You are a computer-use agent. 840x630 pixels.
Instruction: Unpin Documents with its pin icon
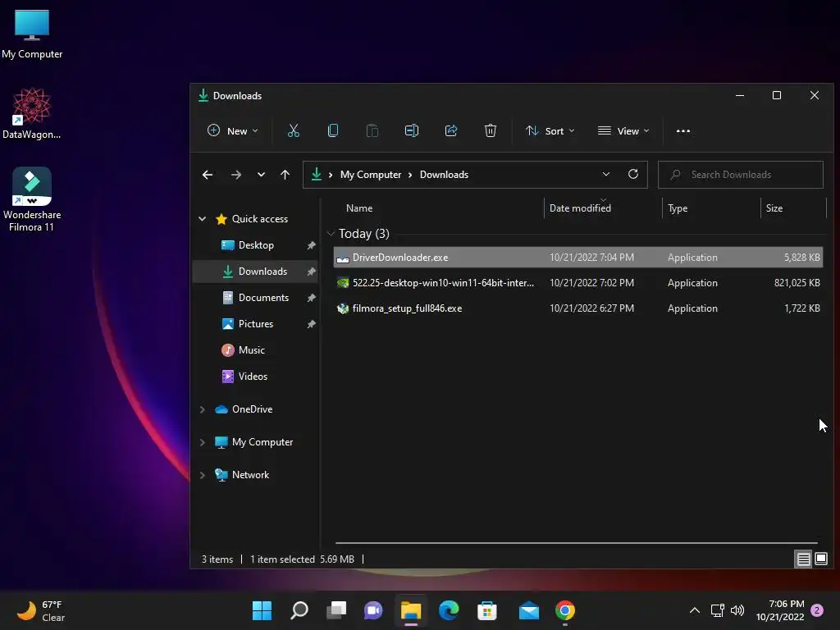tap(311, 297)
